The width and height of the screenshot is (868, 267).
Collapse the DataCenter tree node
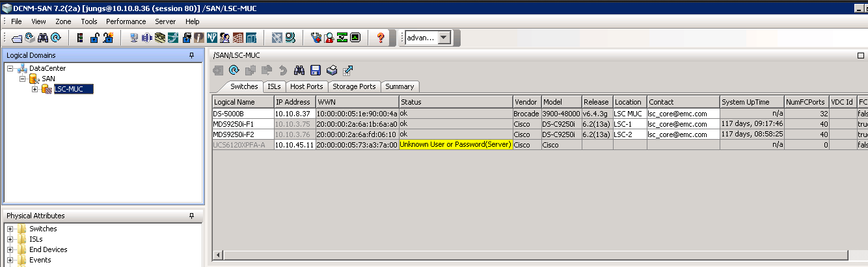(x=10, y=68)
